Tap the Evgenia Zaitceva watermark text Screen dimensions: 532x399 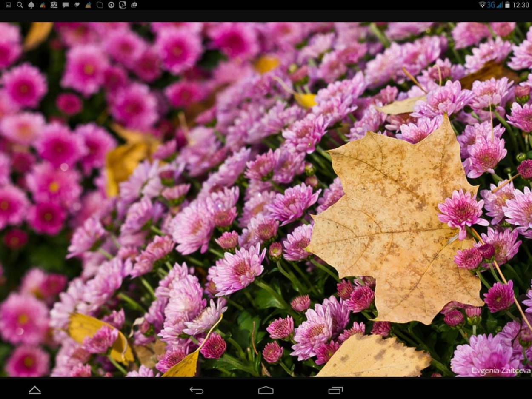[x=501, y=370]
